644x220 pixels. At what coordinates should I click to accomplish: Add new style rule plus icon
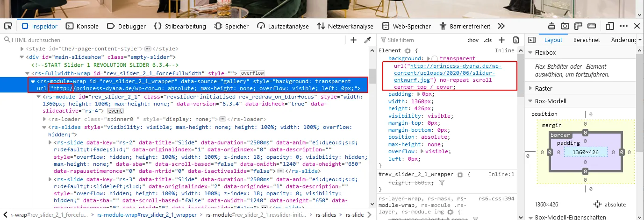[502, 40]
